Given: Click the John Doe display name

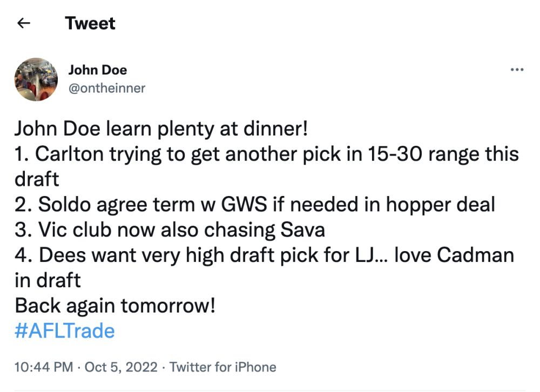Looking at the screenshot, I should (98, 70).
